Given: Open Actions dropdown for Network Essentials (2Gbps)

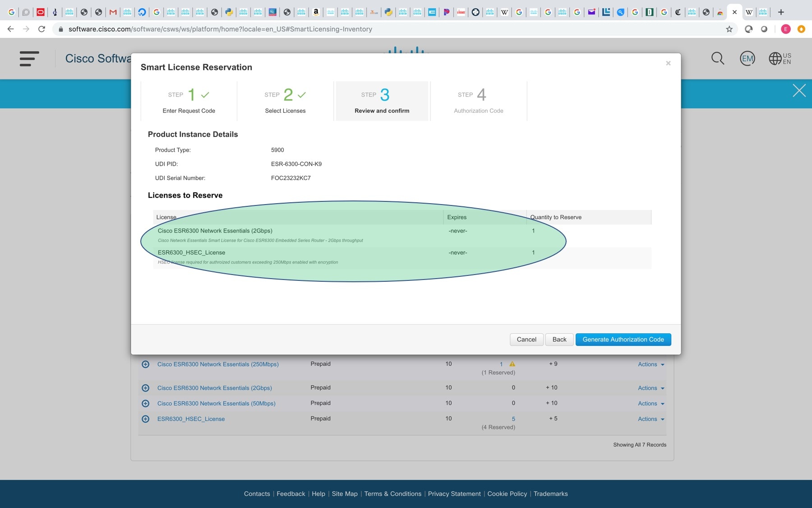Looking at the screenshot, I should pos(651,388).
